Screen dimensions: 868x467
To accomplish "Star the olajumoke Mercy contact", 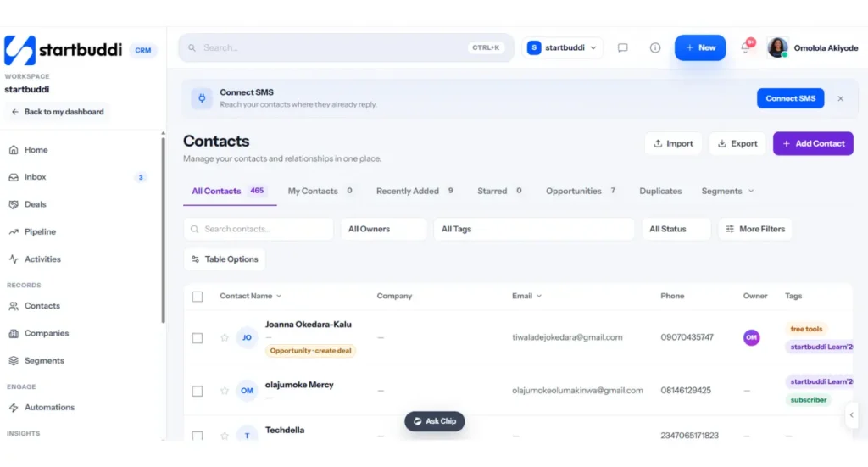I will (x=224, y=391).
